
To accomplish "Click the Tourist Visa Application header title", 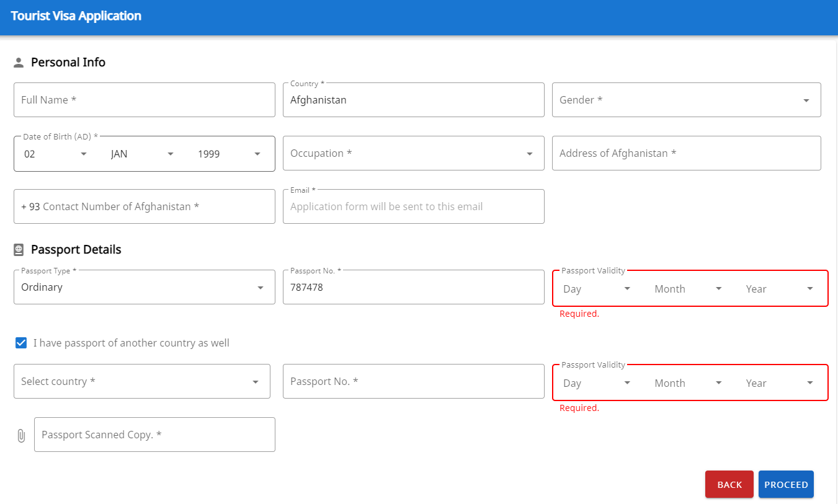I will click(76, 16).
